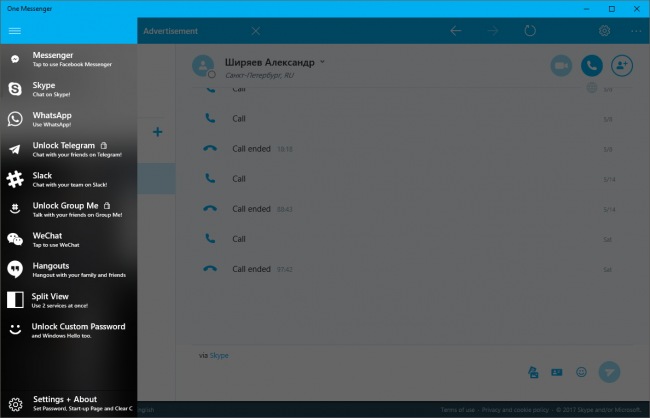Click the globe icon below call buttons
The height and width of the screenshot is (418, 650).
592,87
